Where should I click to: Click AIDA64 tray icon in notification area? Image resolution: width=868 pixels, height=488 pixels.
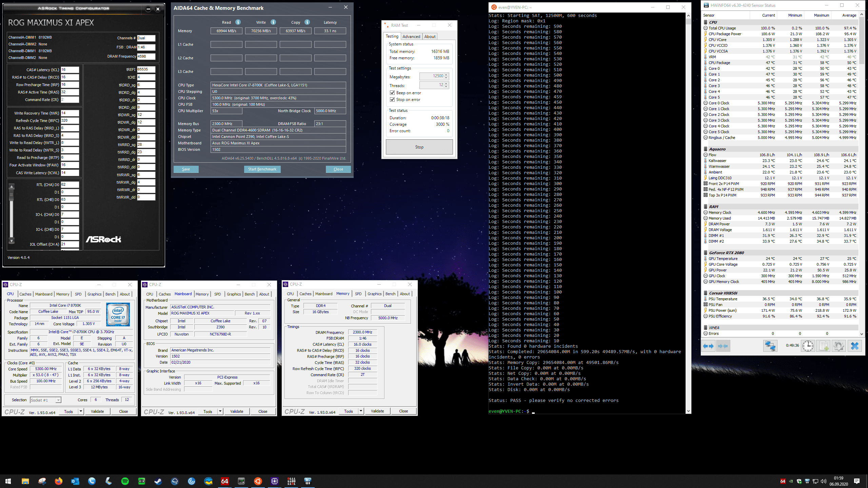pyautogui.click(x=783, y=481)
